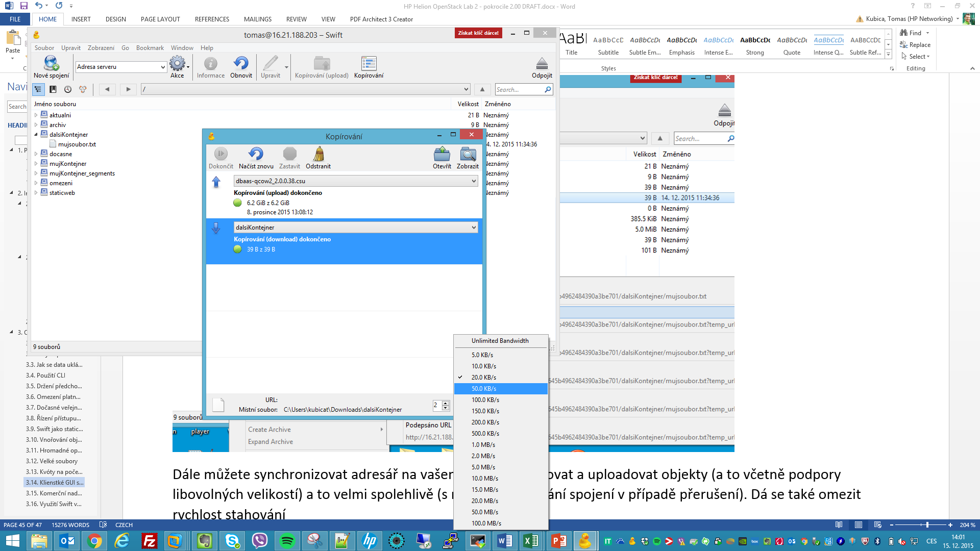This screenshot has height=551, width=980.
Task: Click Replace in Word ribbon
Action: pyautogui.click(x=915, y=45)
